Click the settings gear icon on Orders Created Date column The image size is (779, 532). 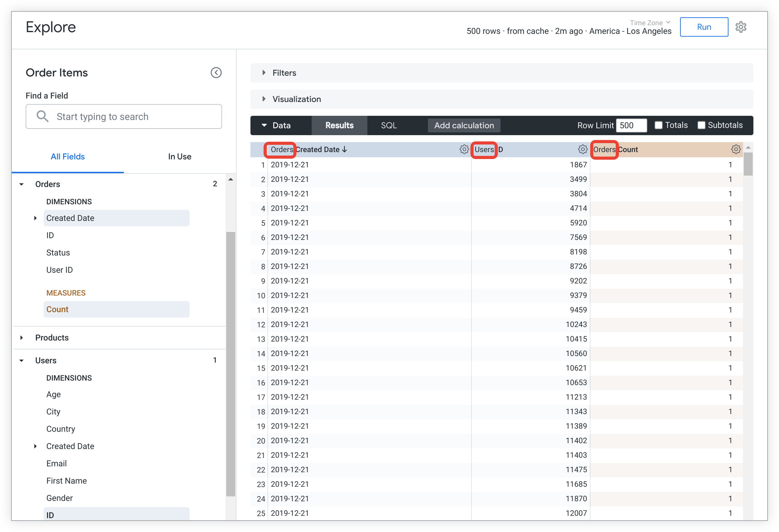tap(465, 149)
